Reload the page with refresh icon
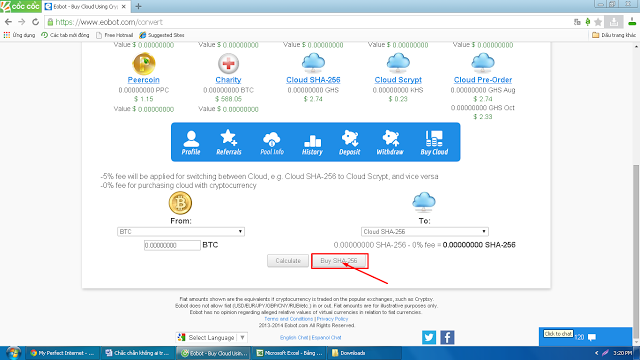The height and width of the screenshot is (360, 640). (x=36, y=22)
